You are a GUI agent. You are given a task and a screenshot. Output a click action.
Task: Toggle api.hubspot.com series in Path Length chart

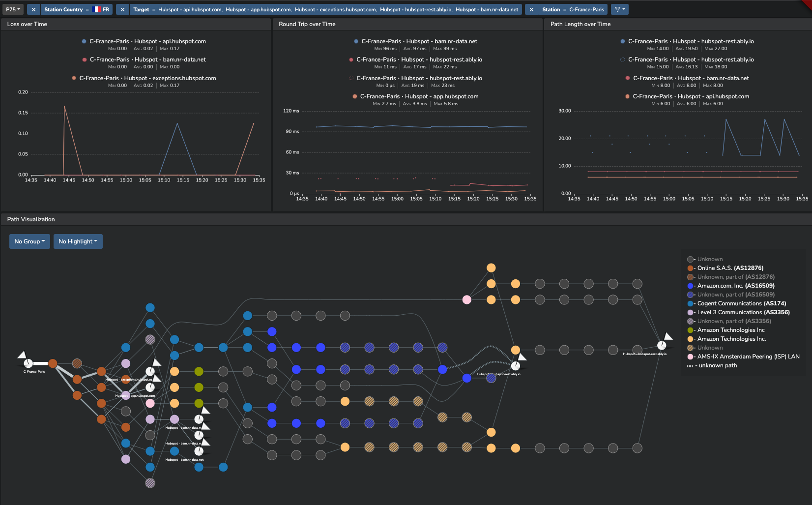[x=687, y=96]
